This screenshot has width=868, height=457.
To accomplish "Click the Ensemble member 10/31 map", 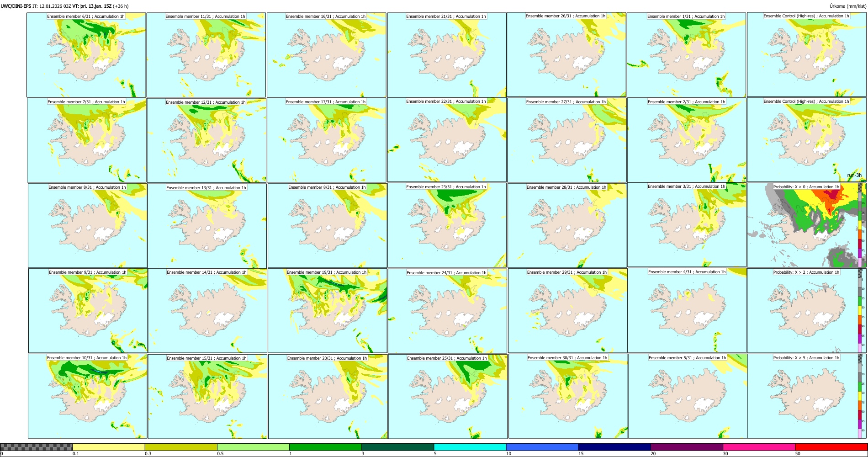I will [87, 396].
